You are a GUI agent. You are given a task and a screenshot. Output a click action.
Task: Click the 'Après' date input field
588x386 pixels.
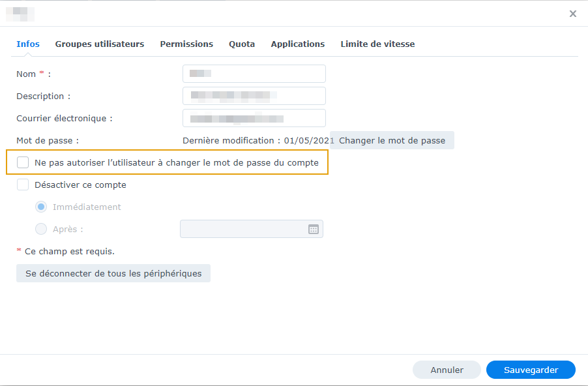(x=243, y=230)
